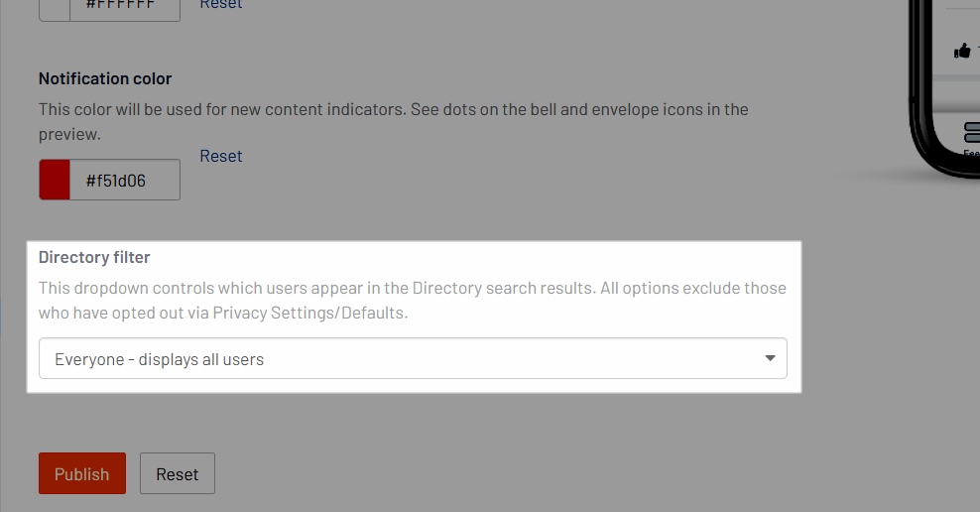Click the dropdown arrow in Directory filter

click(x=770, y=358)
